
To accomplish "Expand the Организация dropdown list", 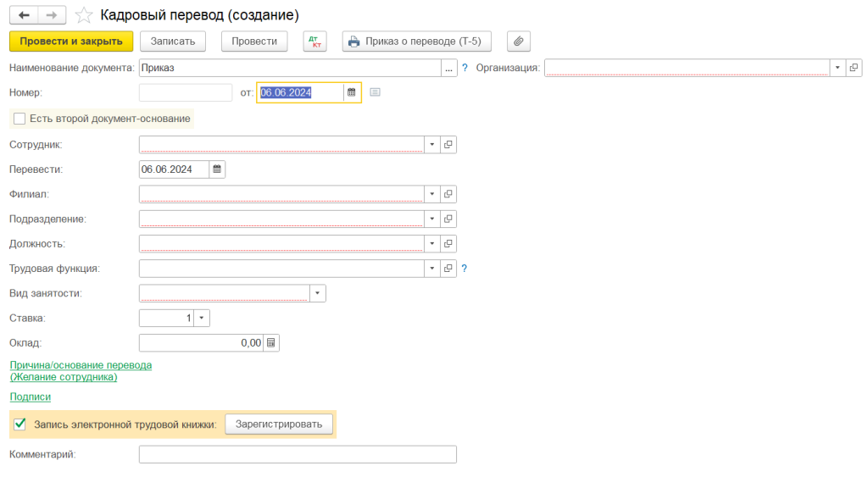I will pos(837,68).
